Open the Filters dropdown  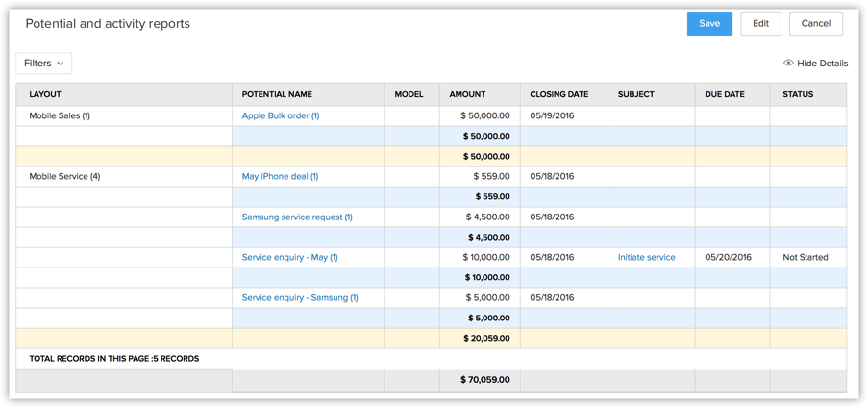coord(44,64)
